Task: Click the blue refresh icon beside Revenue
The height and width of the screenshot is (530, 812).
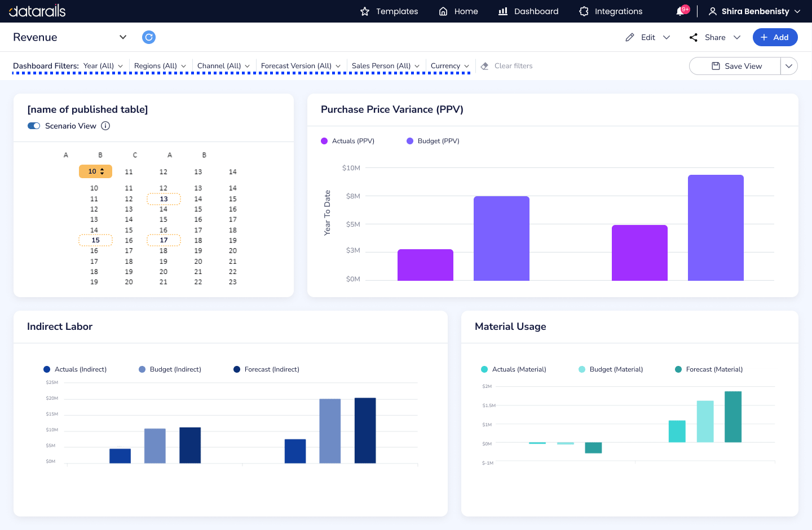Action: click(x=149, y=37)
